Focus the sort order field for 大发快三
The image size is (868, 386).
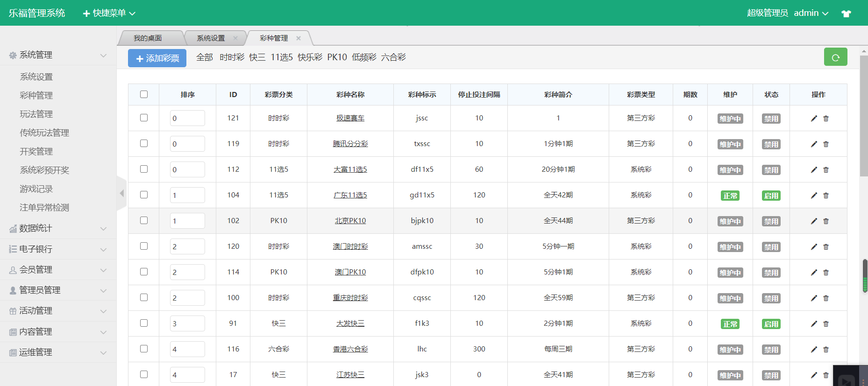[x=187, y=323]
